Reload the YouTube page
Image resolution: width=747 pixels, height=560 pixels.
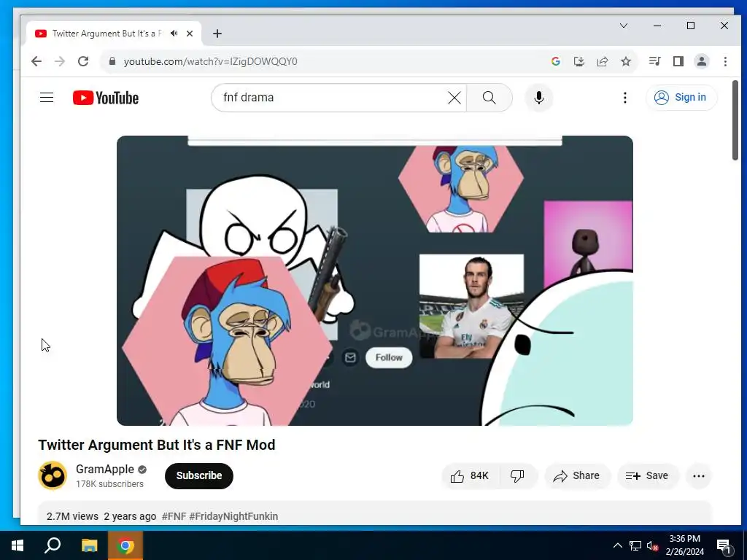click(83, 61)
